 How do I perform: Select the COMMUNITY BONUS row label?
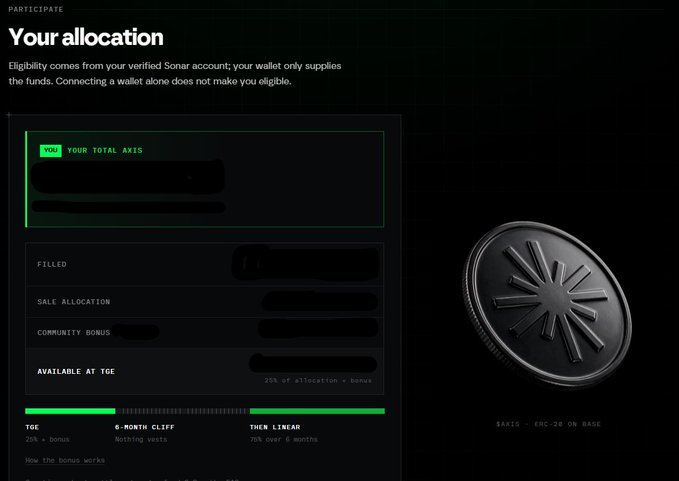click(x=74, y=333)
